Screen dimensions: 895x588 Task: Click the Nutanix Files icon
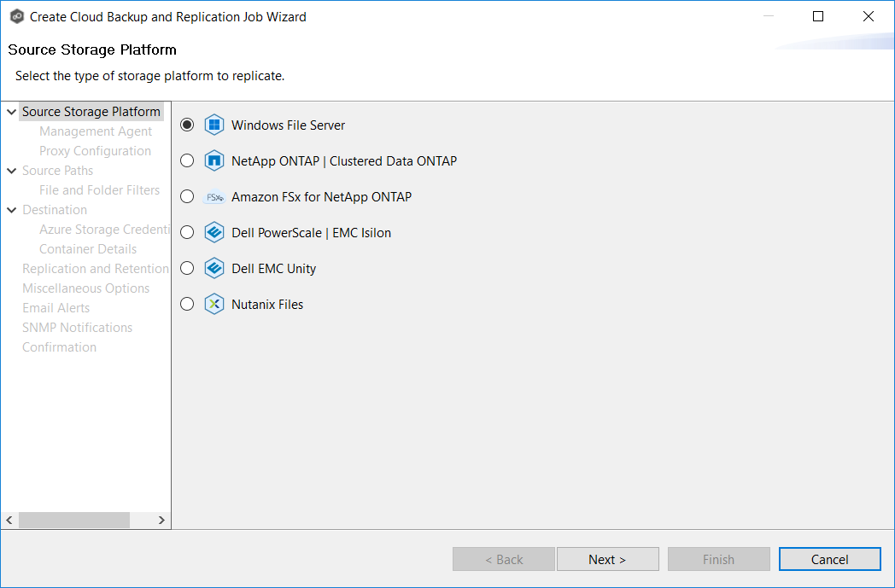(214, 305)
